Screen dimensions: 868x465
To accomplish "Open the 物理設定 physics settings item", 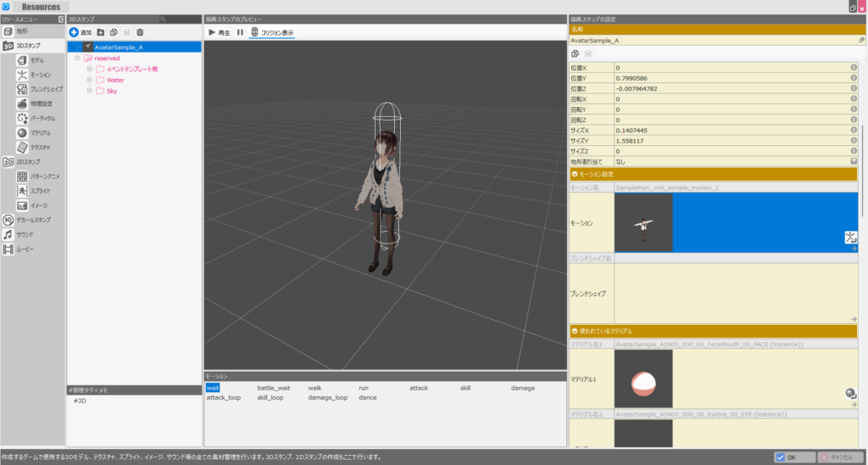I will 39,104.
